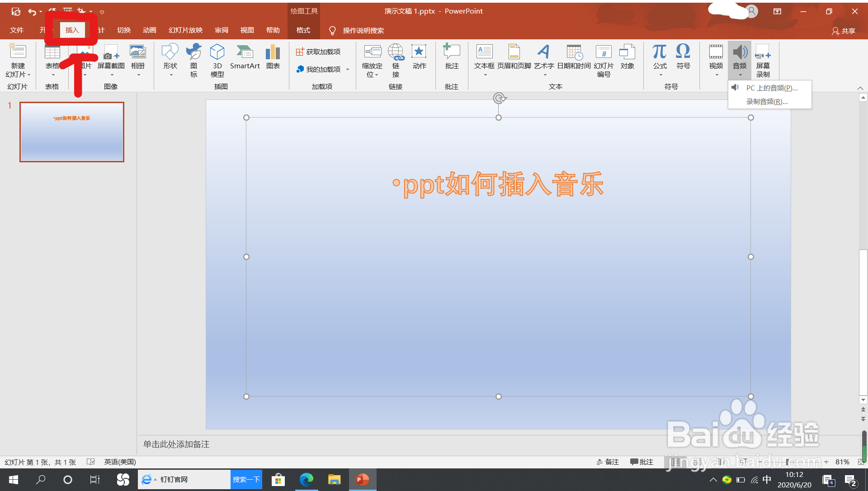868x491 pixels.
Task: Click the Share (共享) button
Action: (x=844, y=31)
